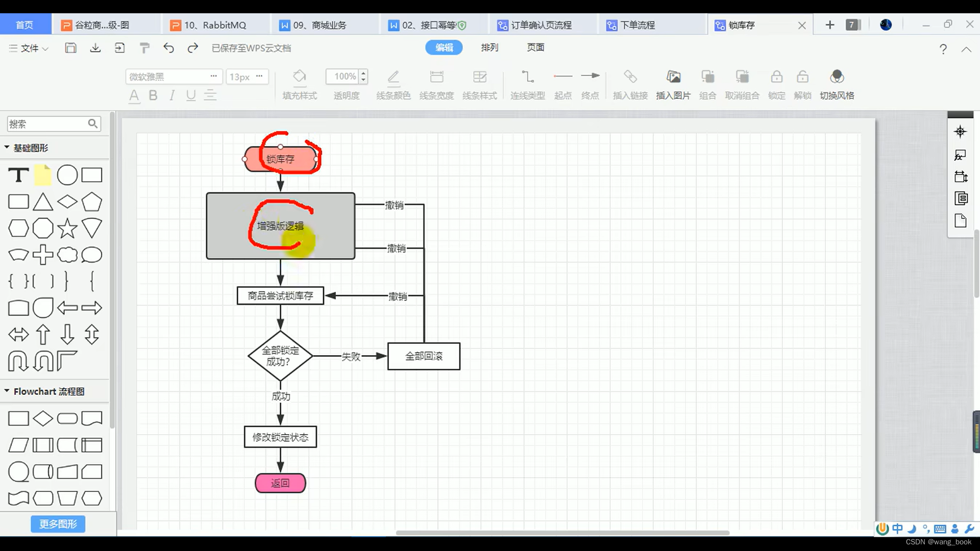Open the switch style icon
The width and height of the screenshot is (980, 551).
tap(837, 77)
